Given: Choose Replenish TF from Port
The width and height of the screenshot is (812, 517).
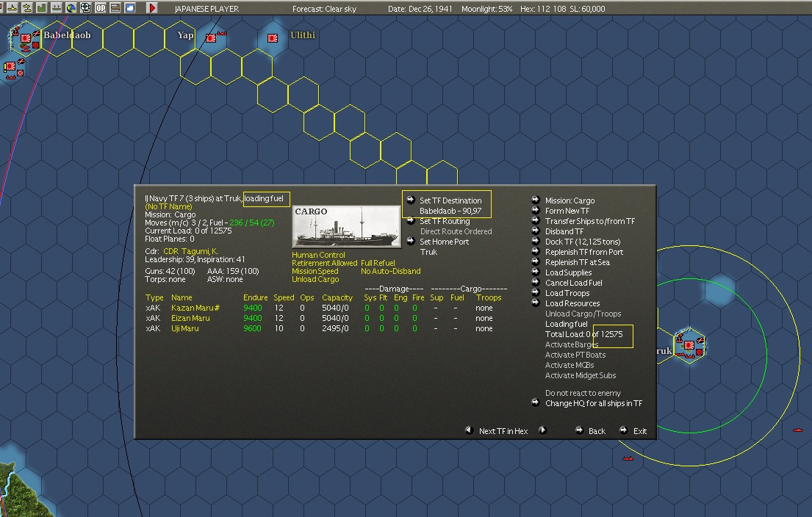Looking at the screenshot, I should 584,252.
